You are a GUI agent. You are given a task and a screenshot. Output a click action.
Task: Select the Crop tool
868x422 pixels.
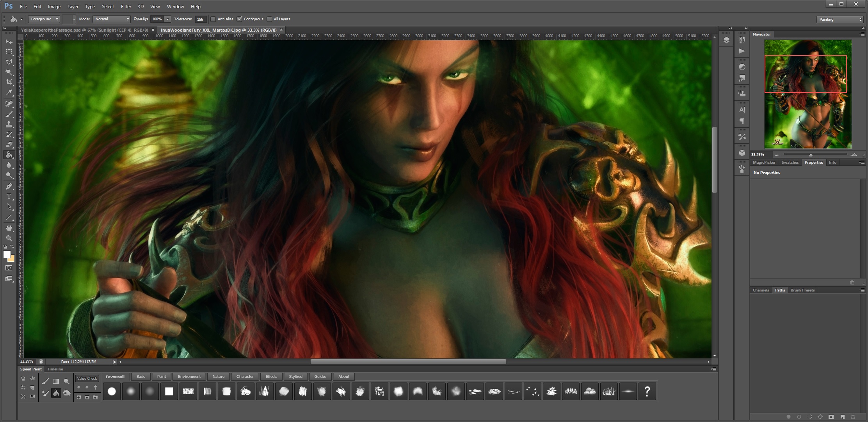[9, 82]
